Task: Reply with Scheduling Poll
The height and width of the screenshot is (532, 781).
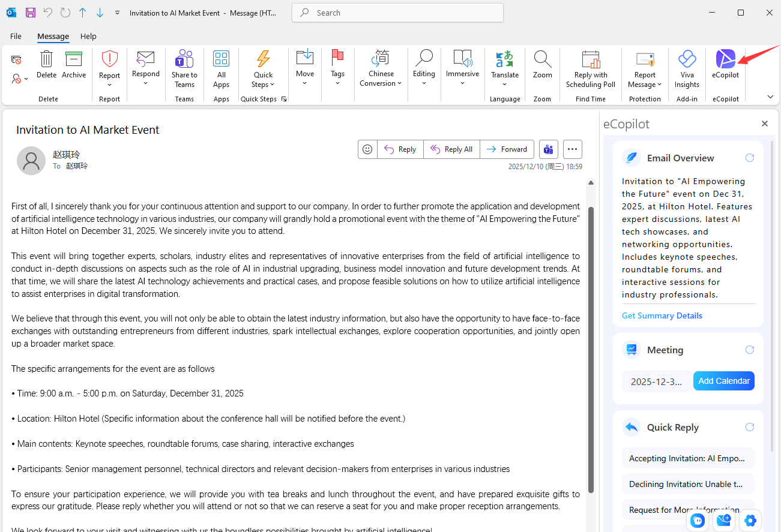Action: pos(590,69)
